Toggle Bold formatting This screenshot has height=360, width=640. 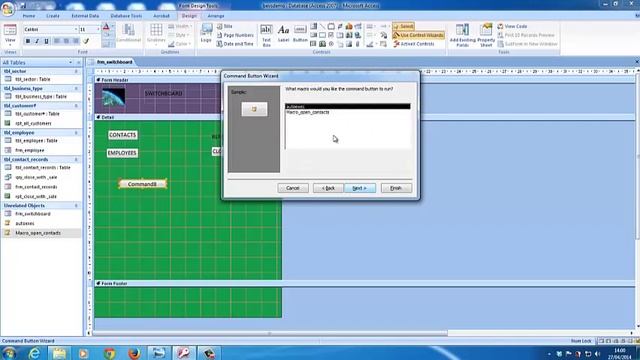point(28,41)
